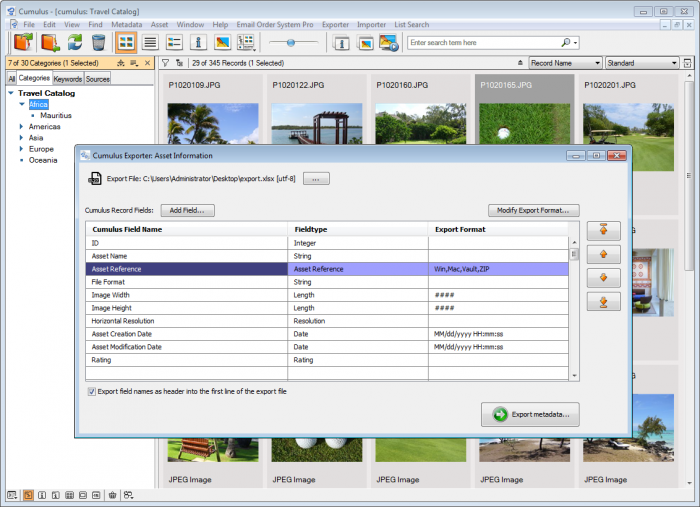Move selected field down one row
The height and width of the screenshot is (507, 700).
pos(603,278)
